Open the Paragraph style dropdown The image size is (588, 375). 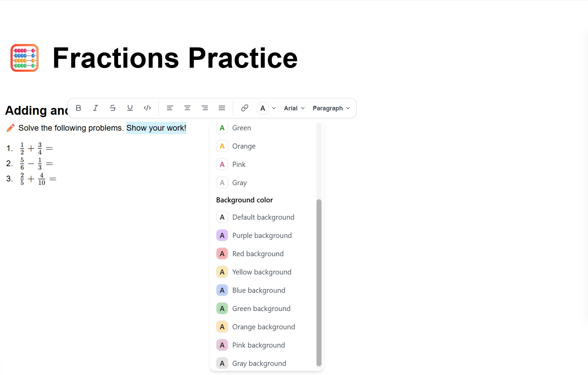tap(331, 108)
